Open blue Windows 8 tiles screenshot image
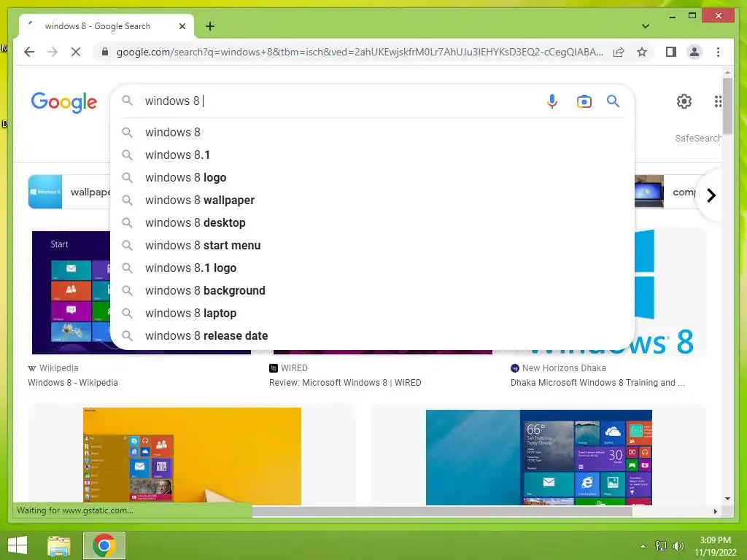The height and width of the screenshot is (560, 747). 539,457
